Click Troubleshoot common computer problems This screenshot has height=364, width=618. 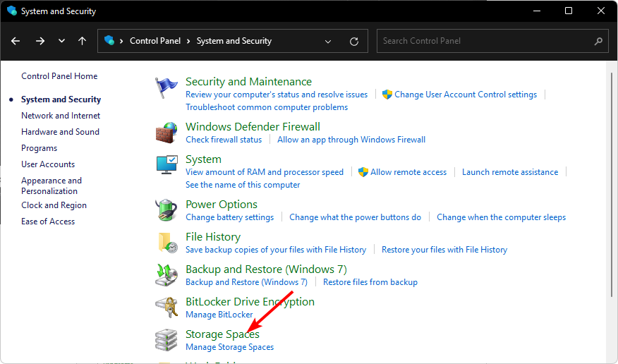[267, 107]
